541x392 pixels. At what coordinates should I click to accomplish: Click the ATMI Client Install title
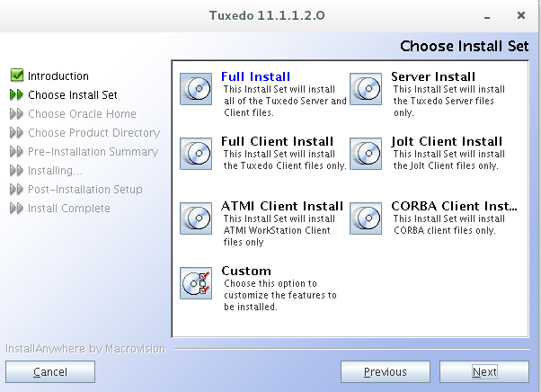point(282,206)
